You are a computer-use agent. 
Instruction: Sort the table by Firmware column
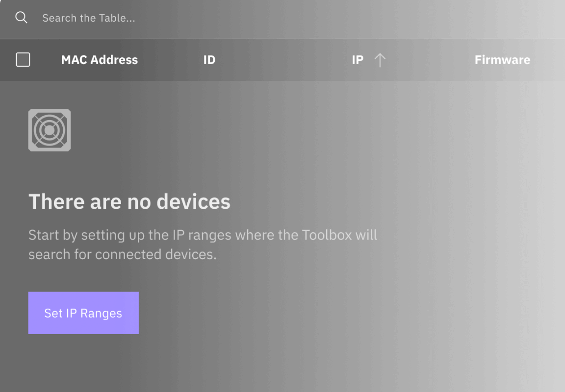point(502,60)
